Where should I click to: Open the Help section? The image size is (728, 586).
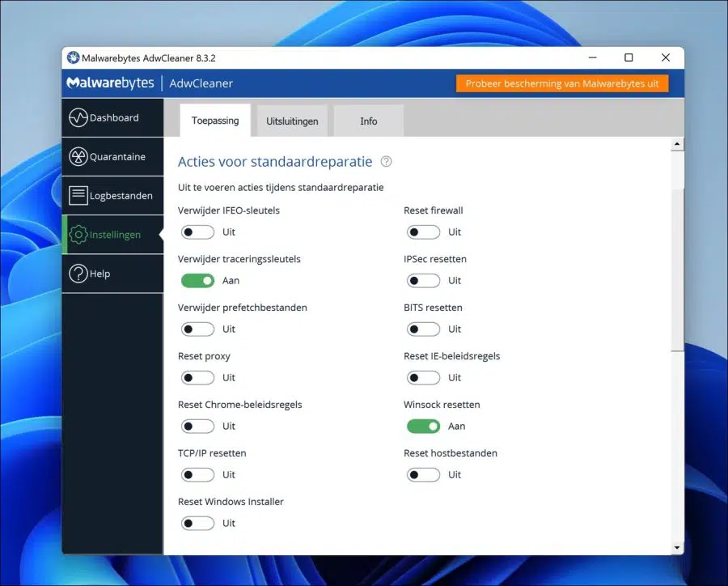pyautogui.click(x=112, y=274)
